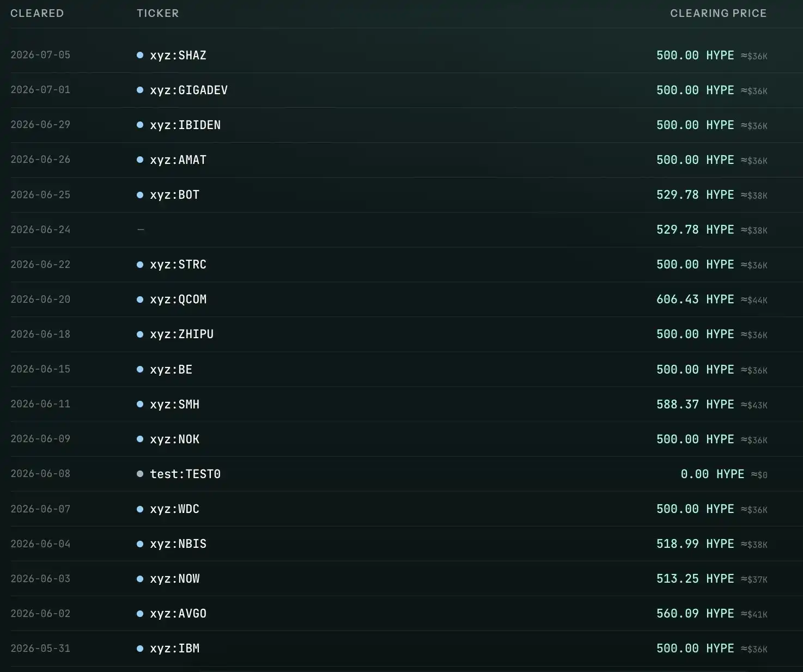Click the blue dot beside xyz:SHAZ
803x672 pixels.
click(140, 55)
